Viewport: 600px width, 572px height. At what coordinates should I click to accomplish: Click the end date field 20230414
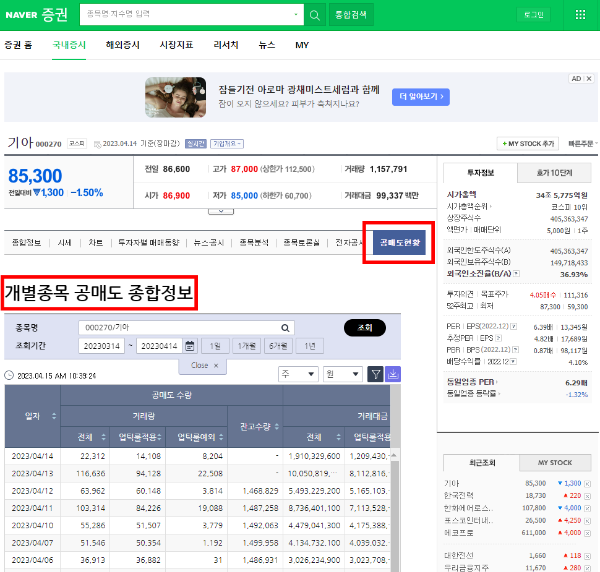pyautogui.click(x=159, y=346)
